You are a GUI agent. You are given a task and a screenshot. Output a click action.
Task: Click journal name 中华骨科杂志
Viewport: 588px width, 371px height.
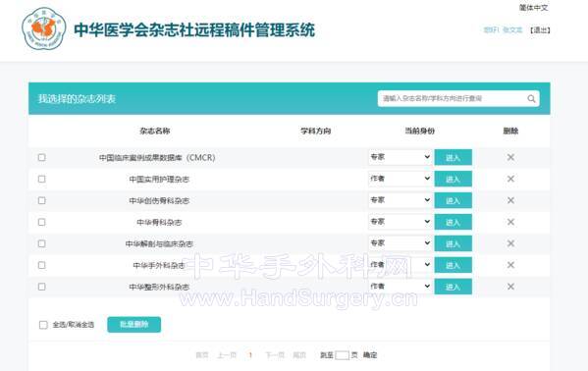pyautogui.click(x=159, y=223)
